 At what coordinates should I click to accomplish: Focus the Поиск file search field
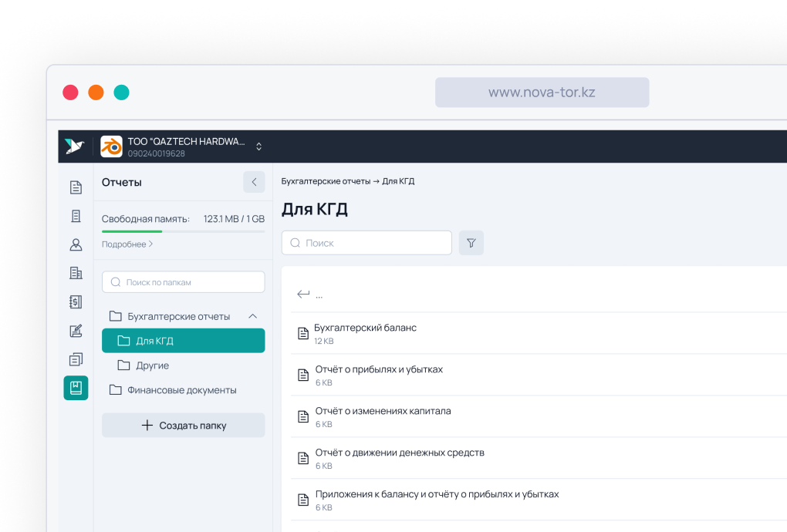click(x=367, y=243)
